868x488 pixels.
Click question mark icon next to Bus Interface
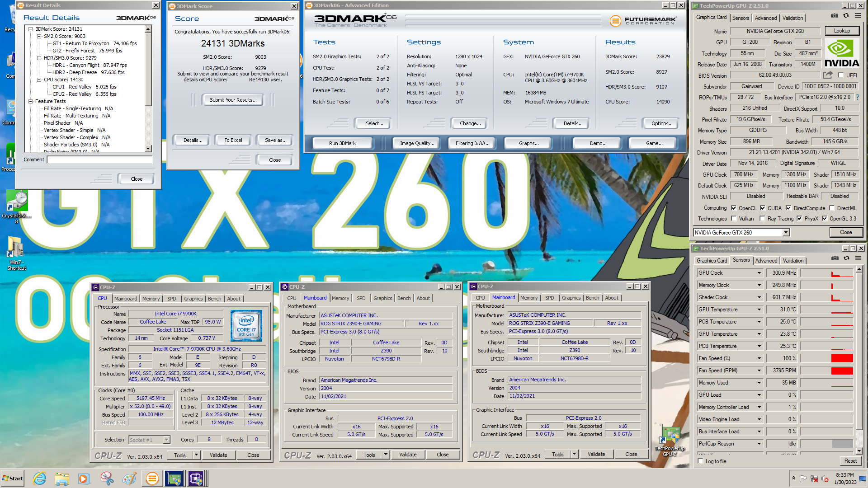tap(858, 97)
